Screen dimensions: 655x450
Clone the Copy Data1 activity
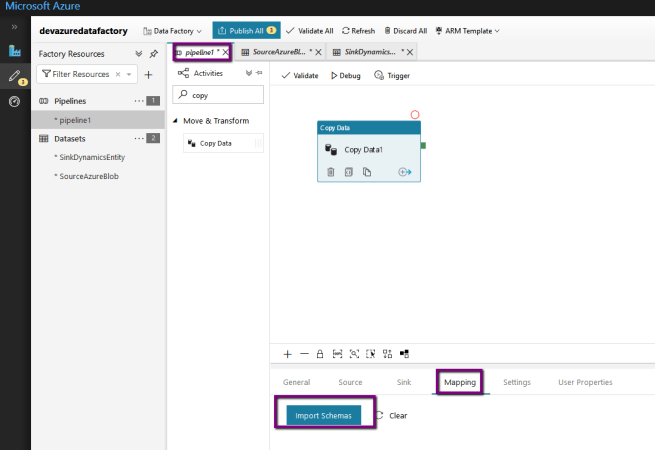(x=367, y=172)
